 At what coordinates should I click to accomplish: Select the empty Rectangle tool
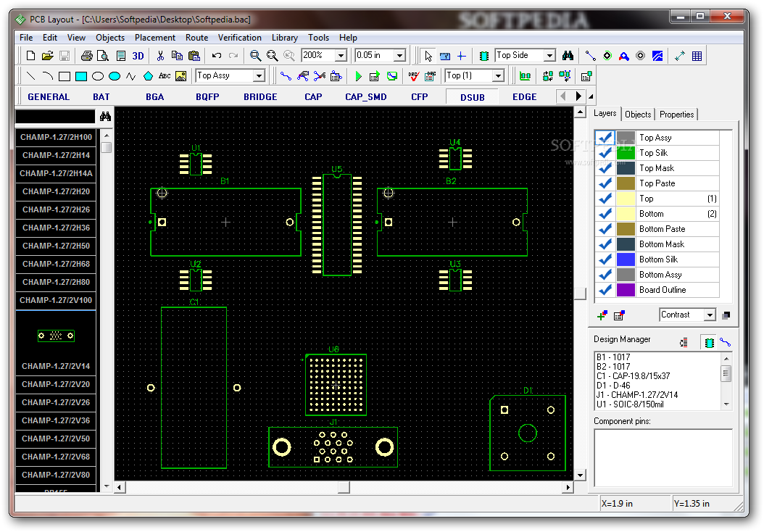point(65,76)
